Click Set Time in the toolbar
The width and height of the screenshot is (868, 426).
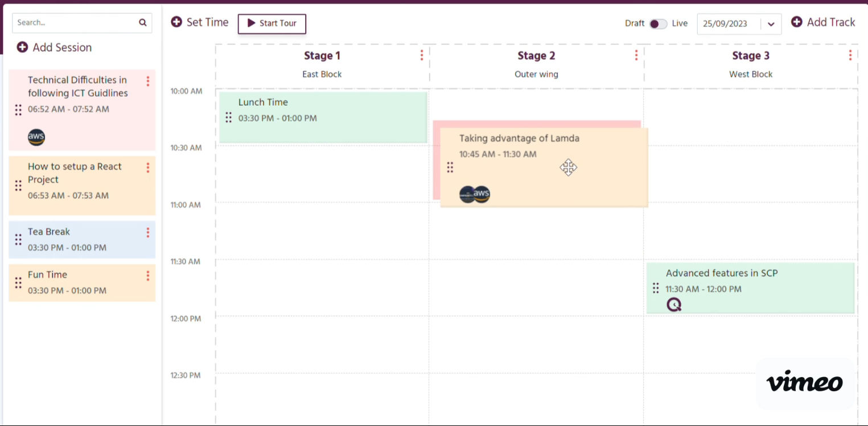(x=199, y=22)
